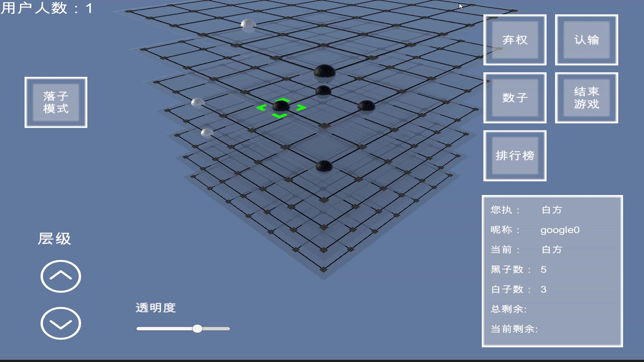Click the google0 nickname in info panel
Image resolution: width=644 pixels, height=362 pixels.
click(x=560, y=230)
